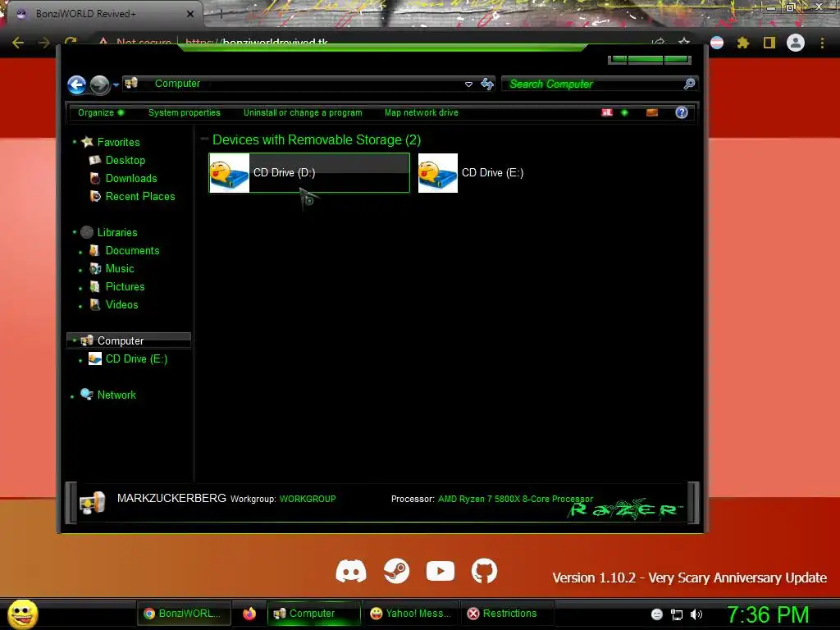Click the 7:36 PM taskbar clock

[x=768, y=614]
